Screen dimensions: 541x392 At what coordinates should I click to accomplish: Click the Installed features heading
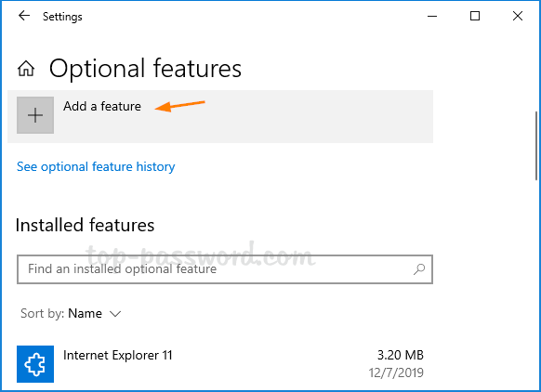coord(85,225)
